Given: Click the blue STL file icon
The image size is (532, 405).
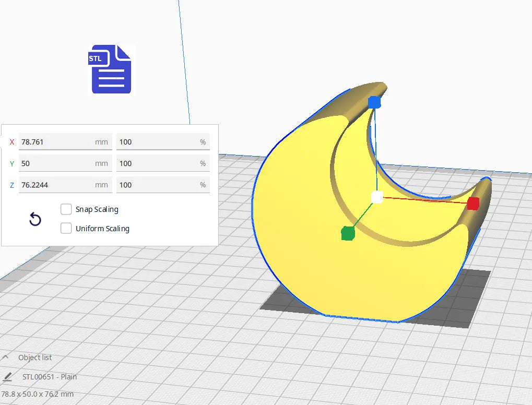Looking at the screenshot, I should pos(111,69).
